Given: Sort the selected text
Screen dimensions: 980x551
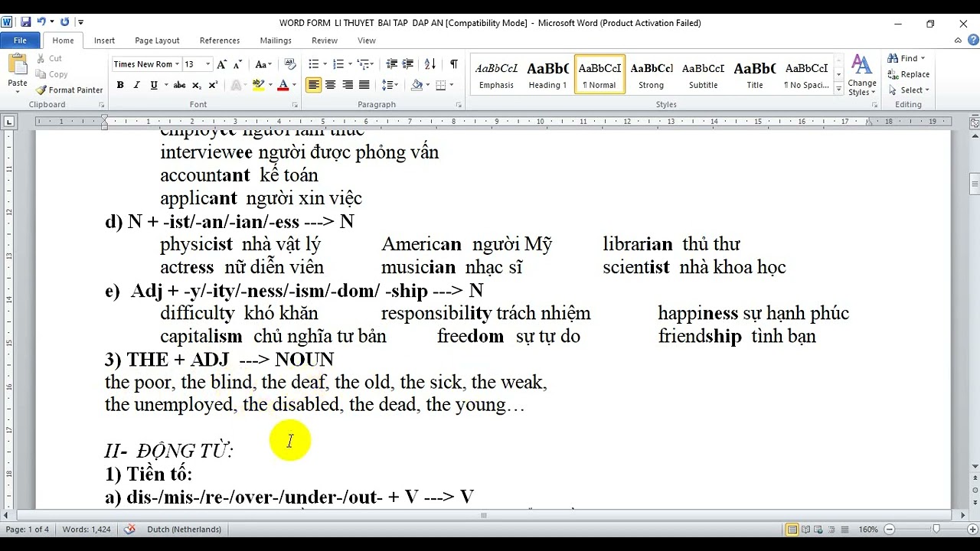Looking at the screenshot, I should click(x=430, y=64).
